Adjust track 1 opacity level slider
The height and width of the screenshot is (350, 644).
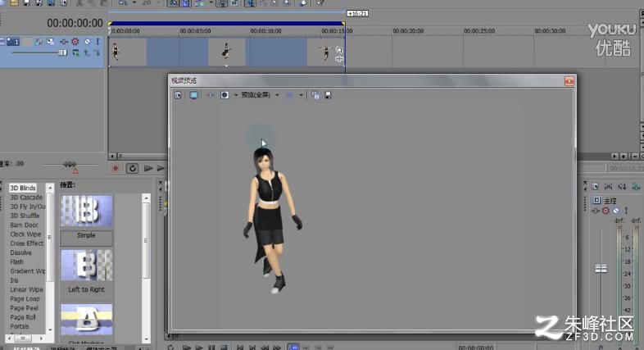[x=62, y=52]
